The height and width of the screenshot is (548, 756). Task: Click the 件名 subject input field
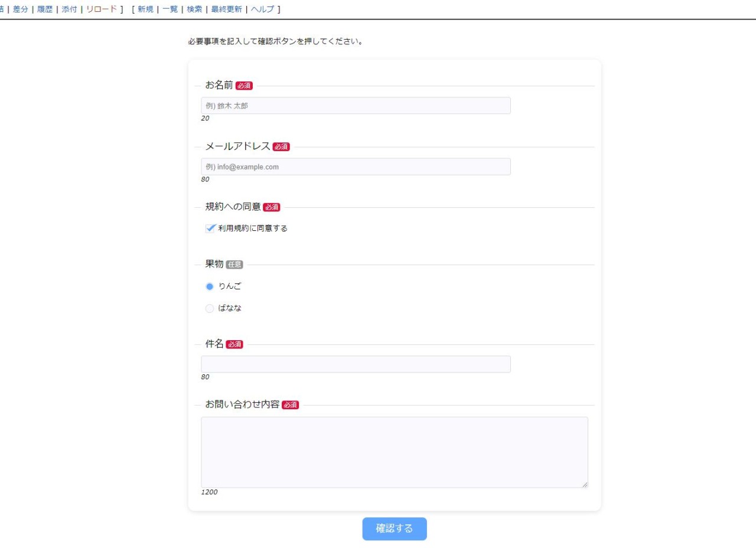tap(356, 364)
